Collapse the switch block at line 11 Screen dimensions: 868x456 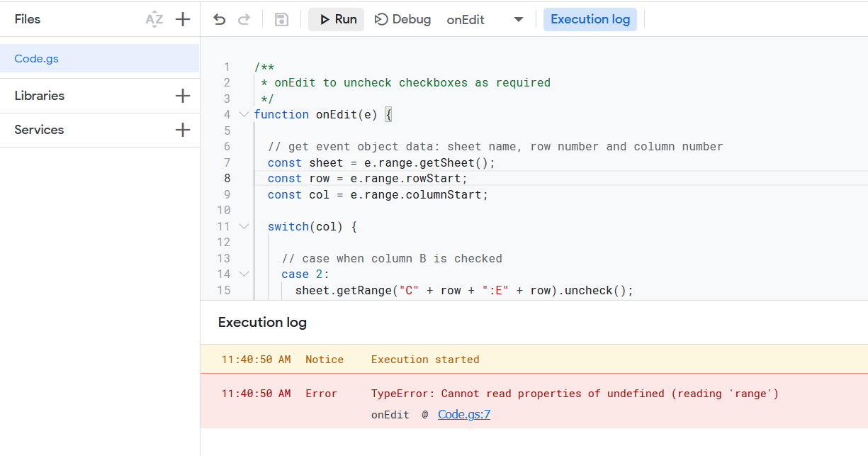click(x=244, y=226)
